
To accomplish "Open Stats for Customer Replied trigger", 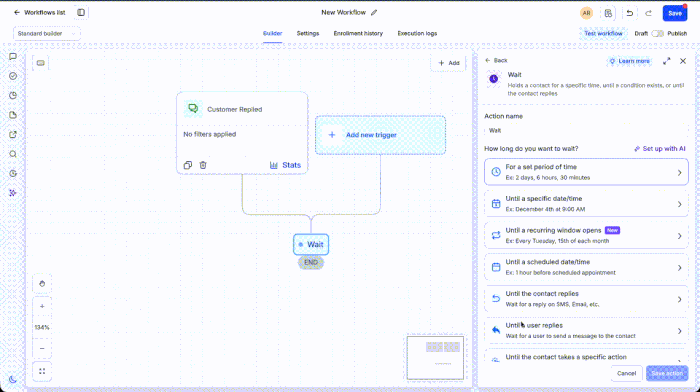I will point(285,165).
